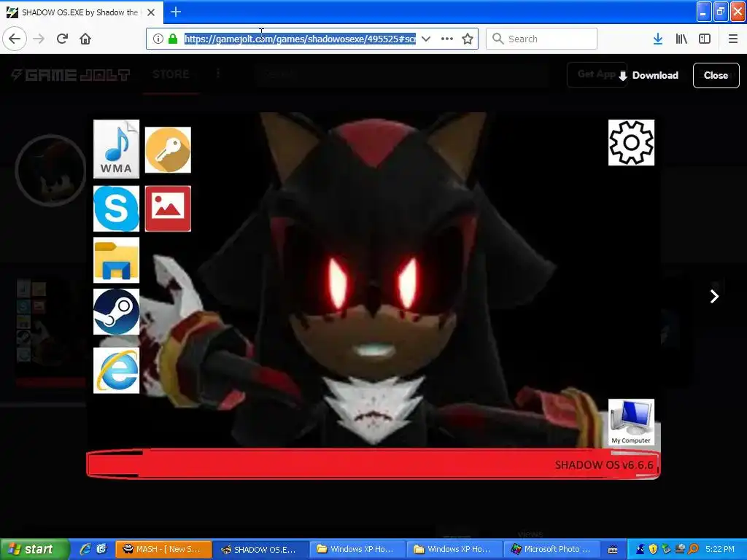Image resolution: width=747 pixels, height=560 pixels.
Task: Go to next screenshot with right chevron
Action: click(714, 296)
